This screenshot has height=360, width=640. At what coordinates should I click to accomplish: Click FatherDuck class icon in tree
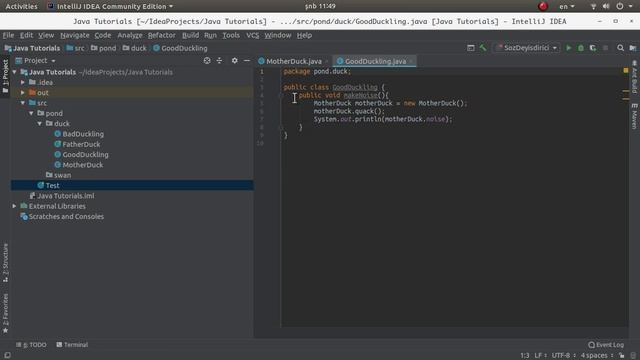[x=58, y=144]
